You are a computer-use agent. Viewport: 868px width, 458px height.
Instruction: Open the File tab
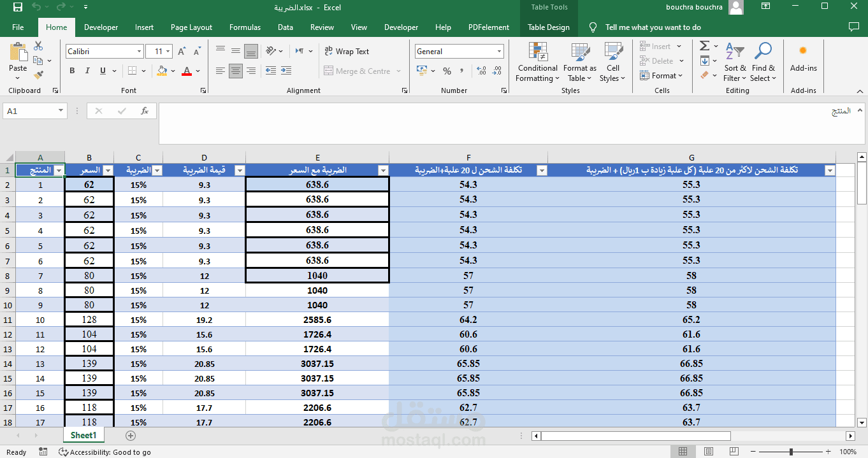[x=18, y=27]
